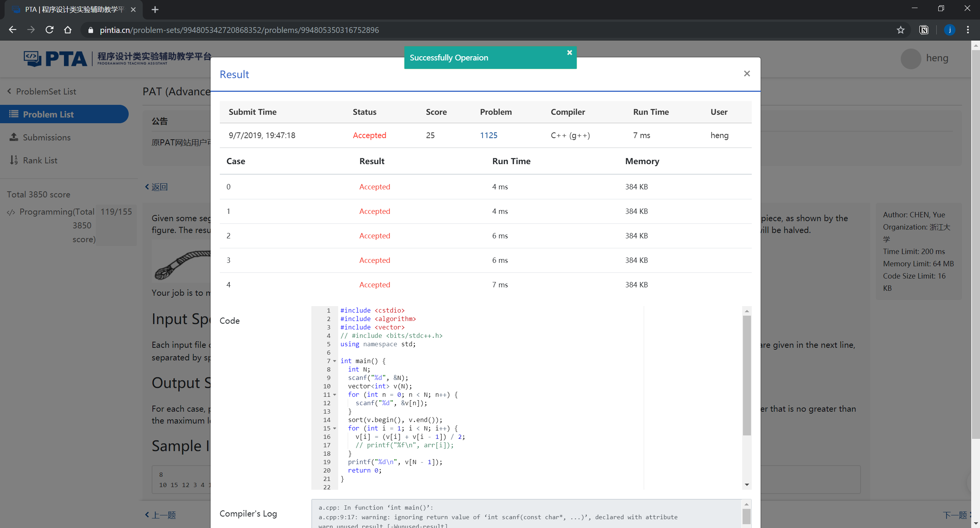Go back in browser history

13,30
